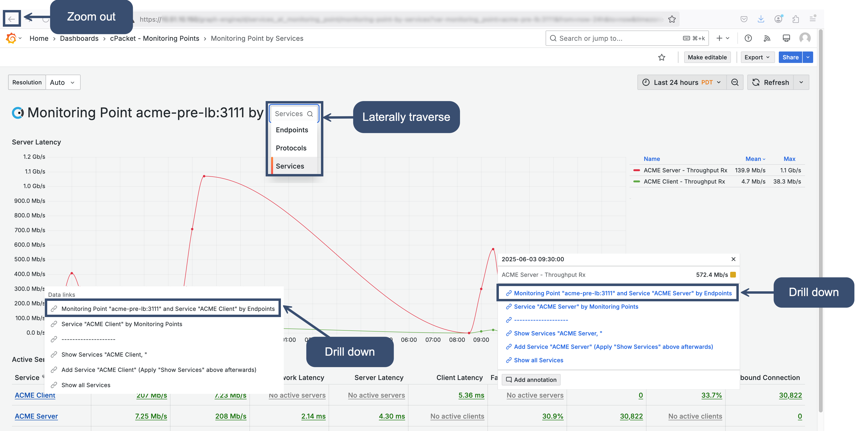The height and width of the screenshot is (431, 868).
Task: Open ACME Client service table link
Action: click(x=35, y=395)
